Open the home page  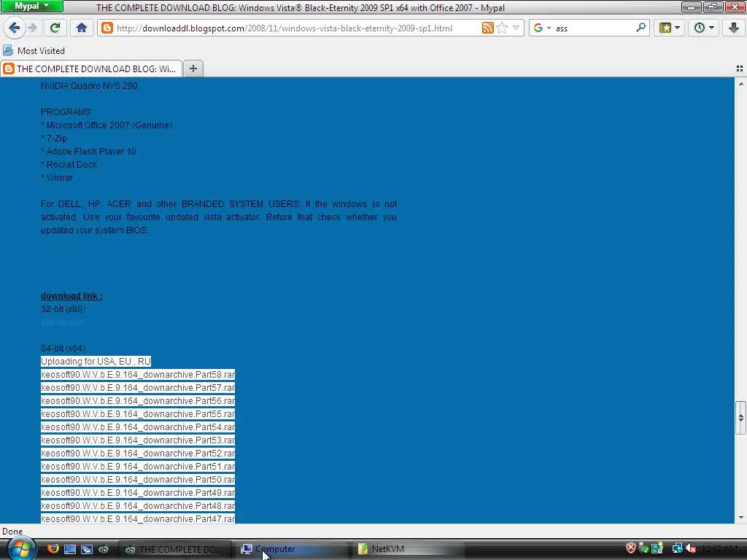pyautogui.click(x=82, y=28)
